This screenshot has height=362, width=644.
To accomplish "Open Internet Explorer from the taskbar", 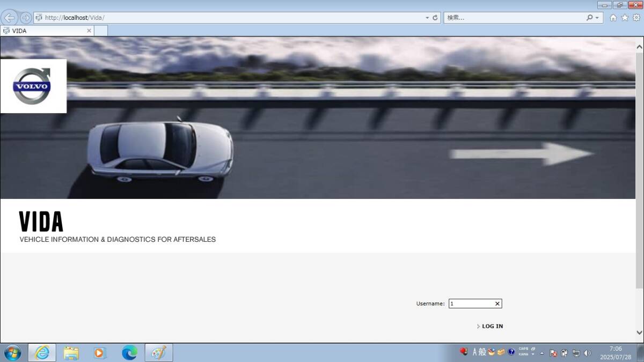I will point(42,352).
